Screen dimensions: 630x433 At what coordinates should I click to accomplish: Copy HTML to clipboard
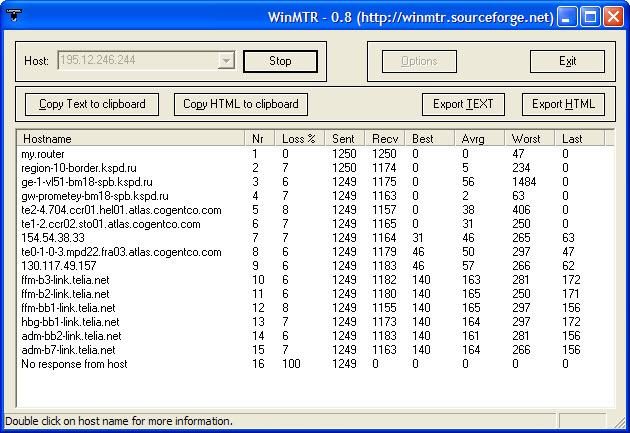click(x=241, y=104)
